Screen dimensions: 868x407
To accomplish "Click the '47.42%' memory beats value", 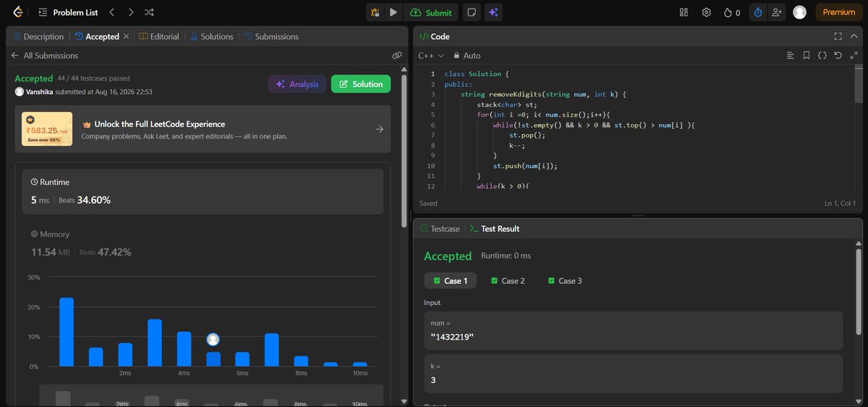I will 114,252.
